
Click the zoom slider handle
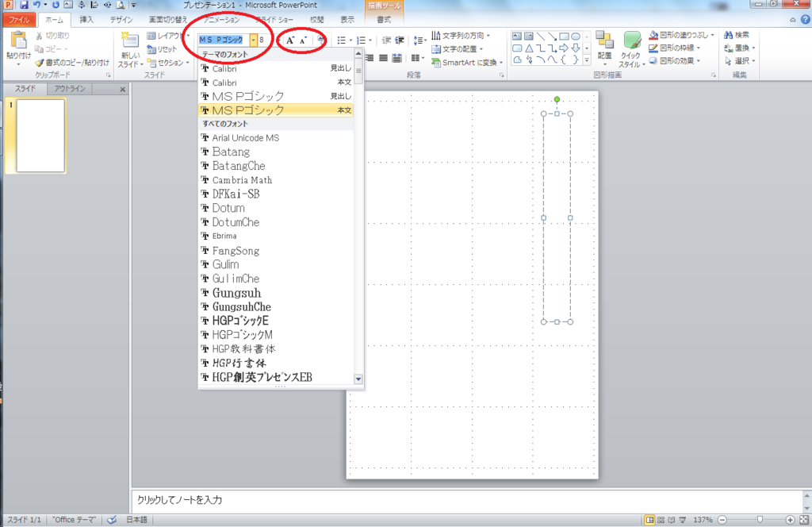coord(760,519)
